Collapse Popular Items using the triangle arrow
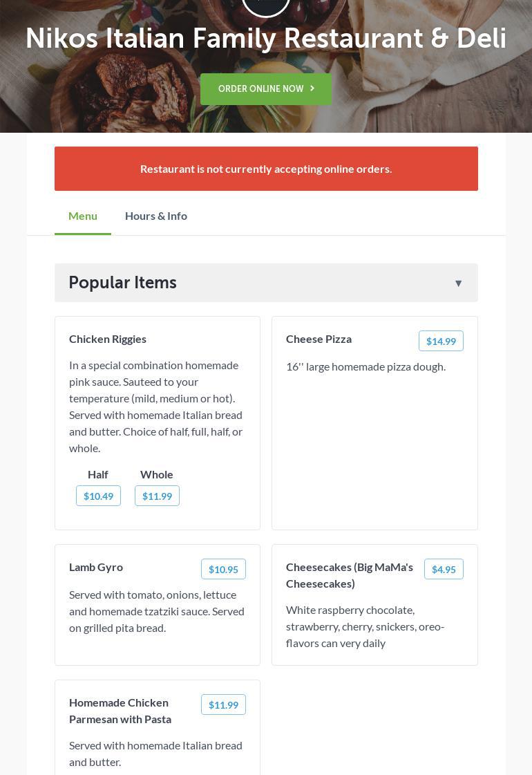The image size is (532, 775). (458, 283)
